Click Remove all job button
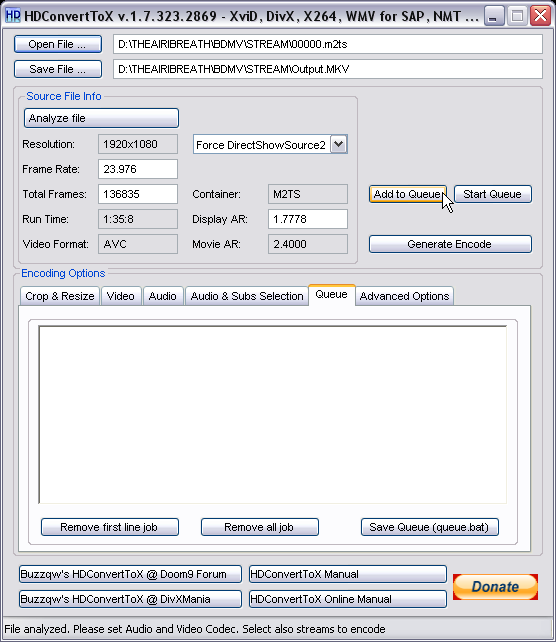The height and width of the screenshot is (642, 556). (x=260, y=527)
